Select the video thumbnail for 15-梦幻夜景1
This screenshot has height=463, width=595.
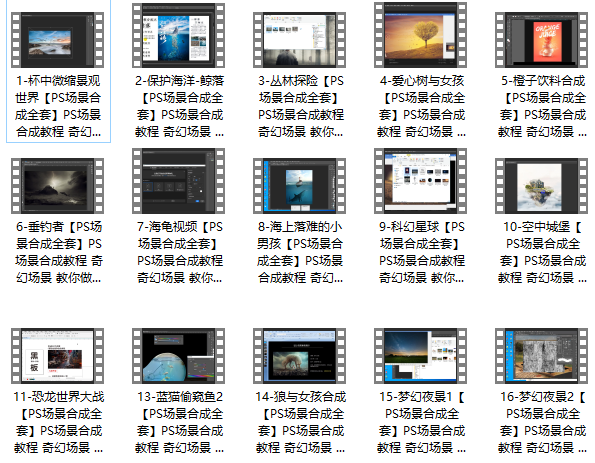(x=420, y=356)
